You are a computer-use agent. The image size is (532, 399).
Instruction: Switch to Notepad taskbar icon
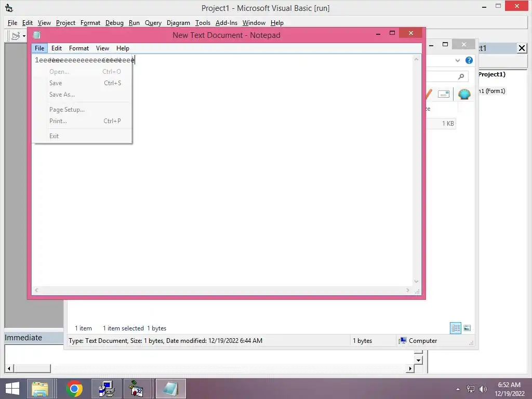(x=171, y=389)
